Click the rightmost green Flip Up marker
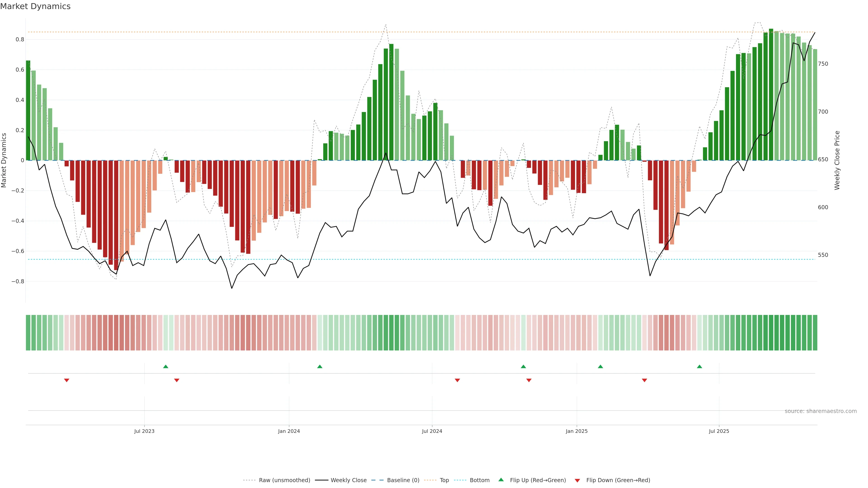The width and height of the screenshot is (868, 488). 700,366
